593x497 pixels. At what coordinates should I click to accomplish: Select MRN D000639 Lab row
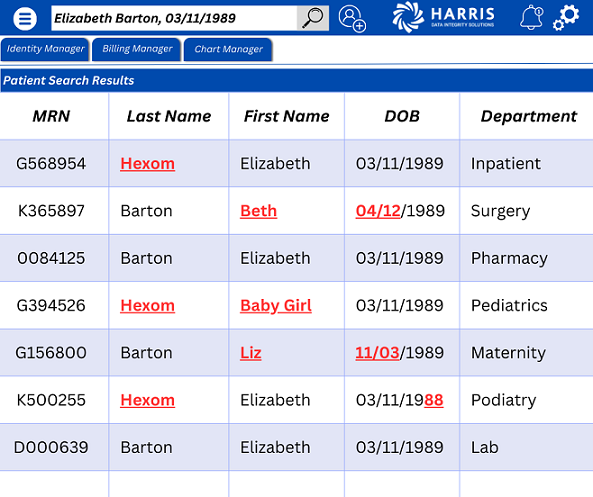point(296,447)
